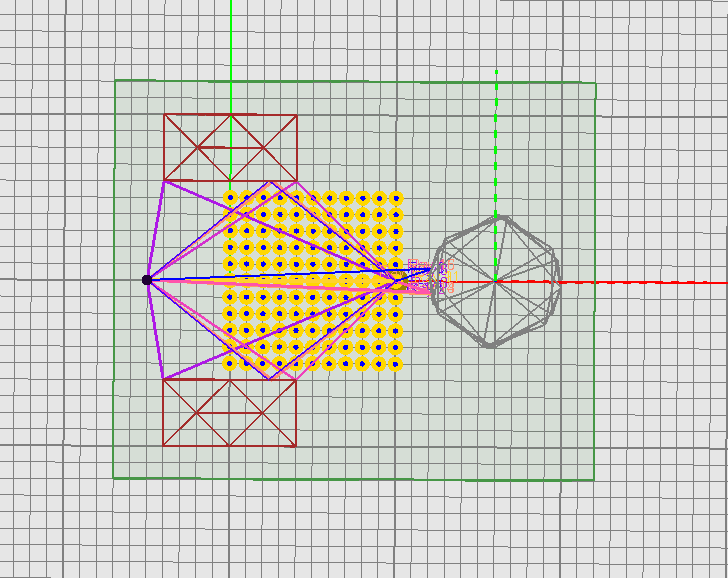Click the top-left yellow dot in the grid

[x=230, y=198]
